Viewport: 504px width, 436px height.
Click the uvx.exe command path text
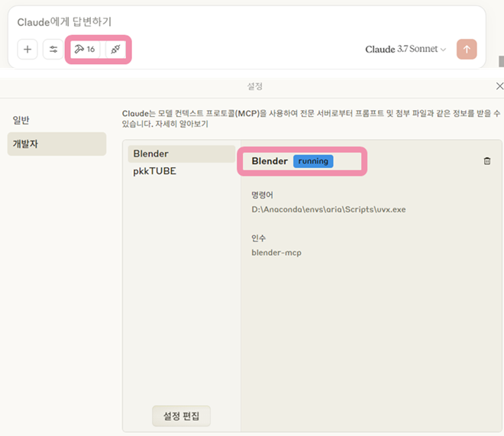pos(323,209)
